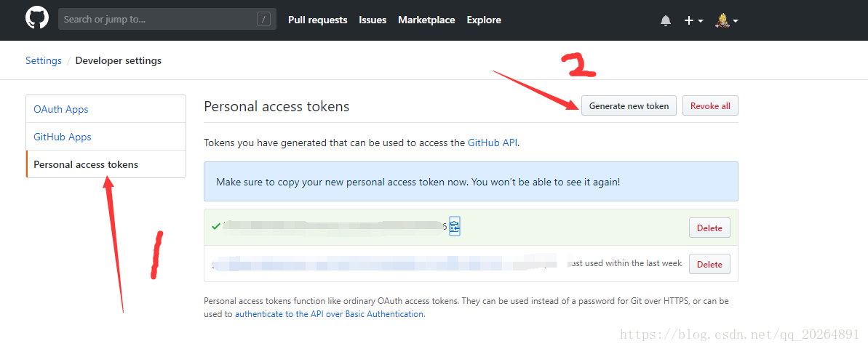This screenshot has width=868, height=349.
Task: Follow the Settings breadcrumb link
Action: coord(43,60)
